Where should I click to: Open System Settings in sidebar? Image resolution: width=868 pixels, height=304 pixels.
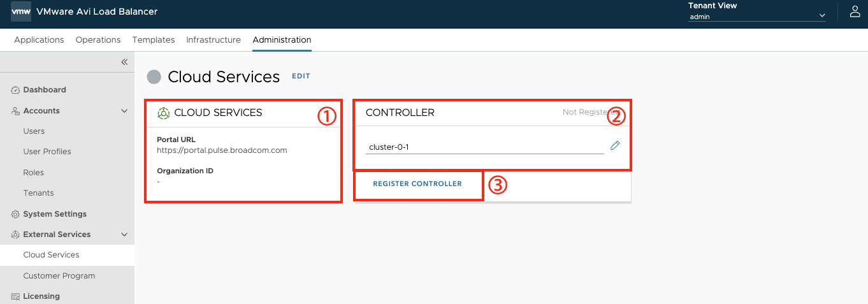pyautogui.click(x=55, y=214)
